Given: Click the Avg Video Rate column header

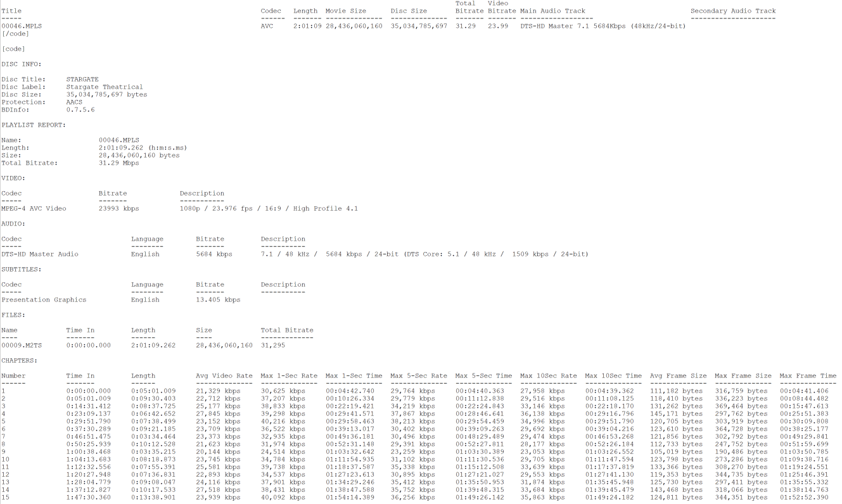Looking at the screenshot, I should pos(224,376).
